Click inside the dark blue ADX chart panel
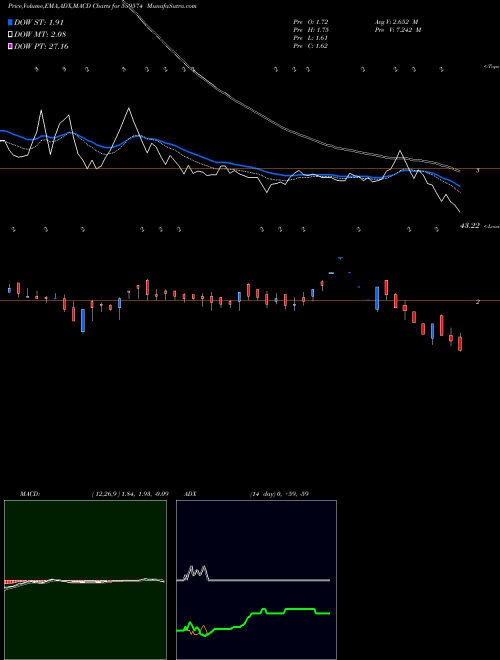 pyautogui.click(x=256, y=580)
